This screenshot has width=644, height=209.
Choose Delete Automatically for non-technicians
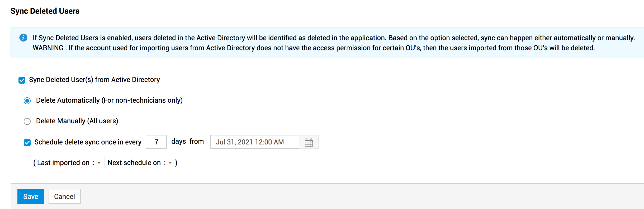tap(27, 101)
